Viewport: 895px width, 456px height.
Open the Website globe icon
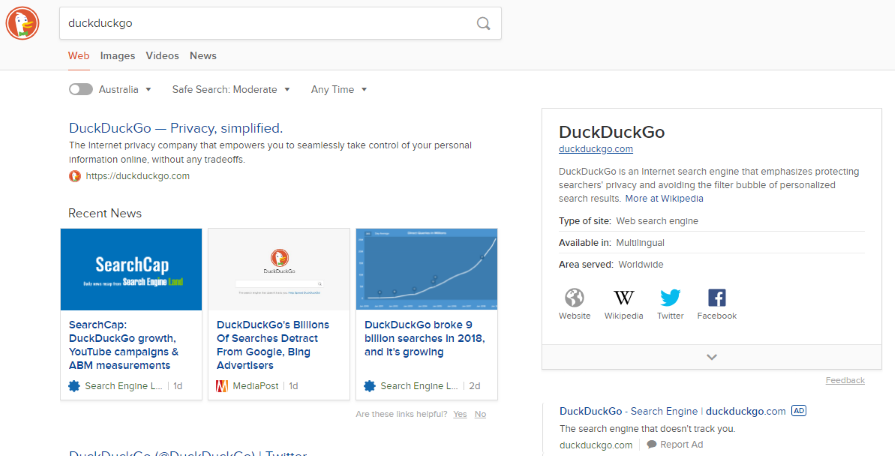pyautogui.click(x=574, y=298)
